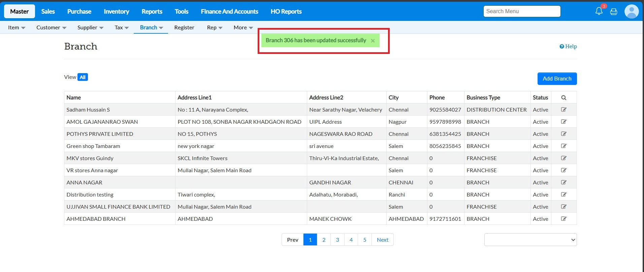Screen dimensions: 644x272
Task: Click the search icon in table header
Action: point(563,98)
